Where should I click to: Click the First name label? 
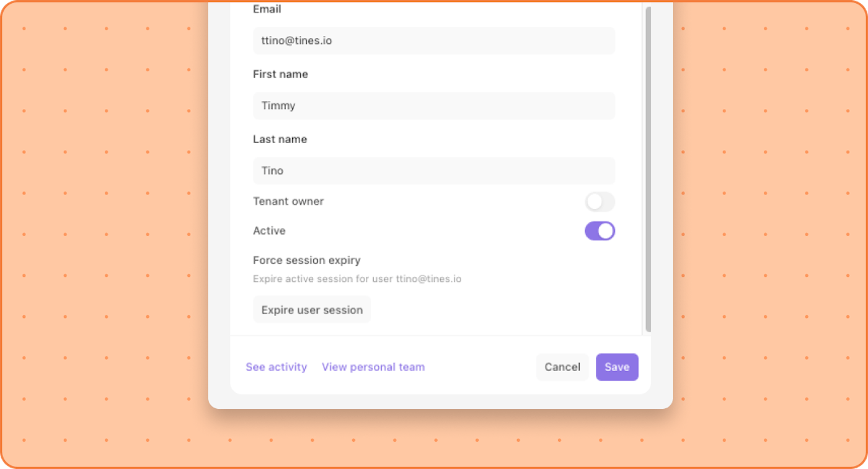click(280, 74)
